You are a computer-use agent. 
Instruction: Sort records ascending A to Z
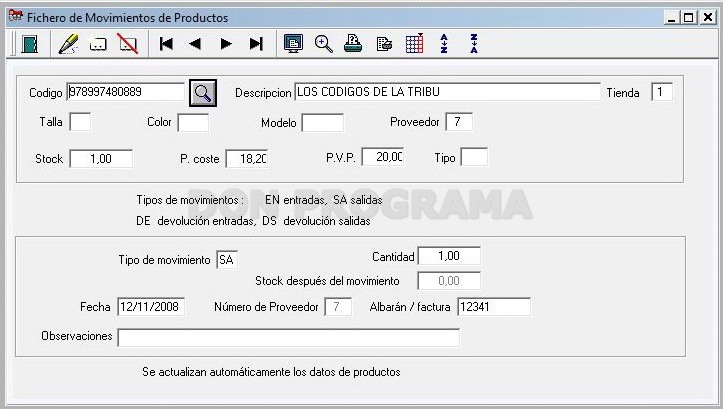click(444, 44)
